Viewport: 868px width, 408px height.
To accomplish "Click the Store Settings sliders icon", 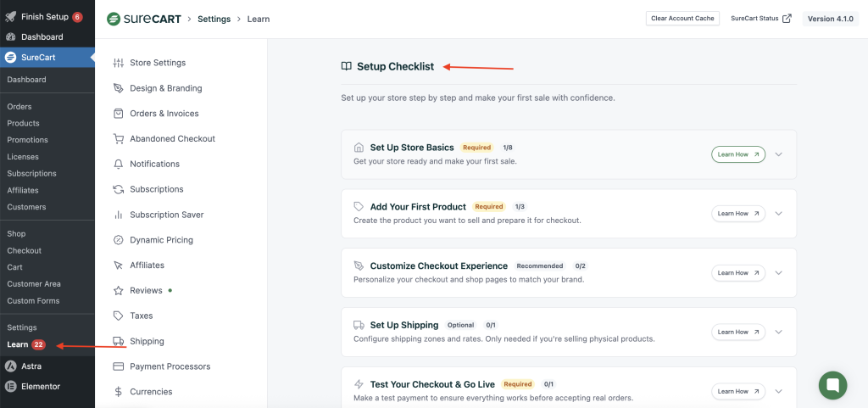I will coord(118,63).
